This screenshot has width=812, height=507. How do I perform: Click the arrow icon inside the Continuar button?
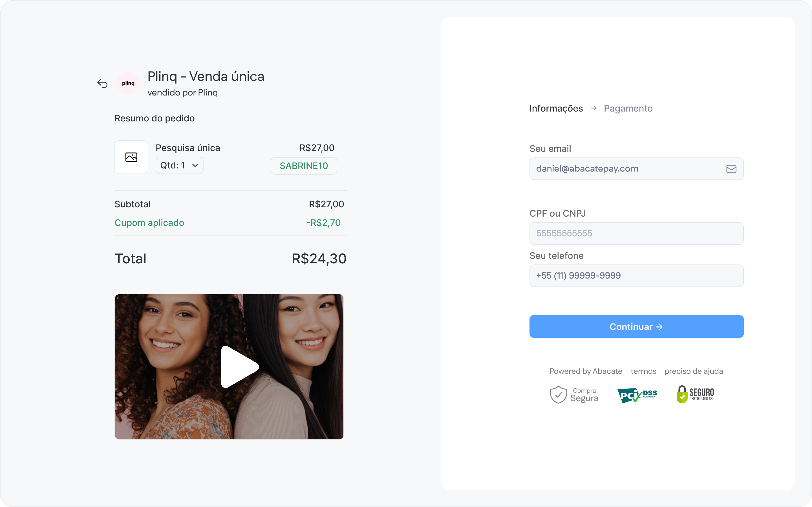660,326
